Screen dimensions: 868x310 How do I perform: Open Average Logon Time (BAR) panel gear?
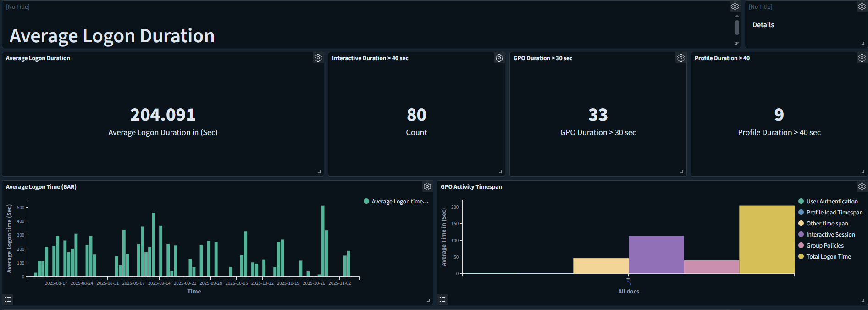pos(427,187)
